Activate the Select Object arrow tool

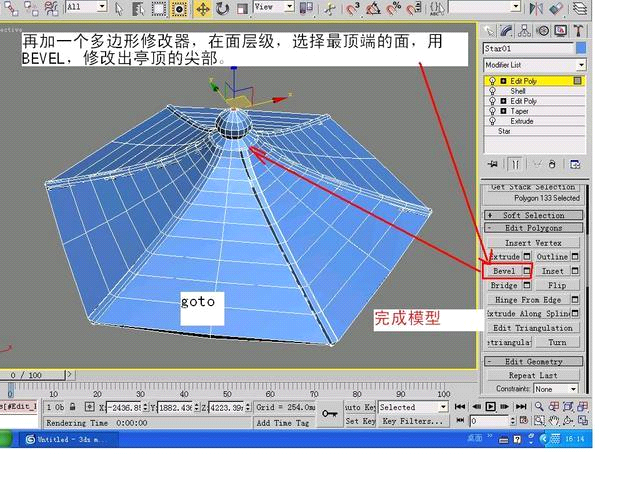119,8
